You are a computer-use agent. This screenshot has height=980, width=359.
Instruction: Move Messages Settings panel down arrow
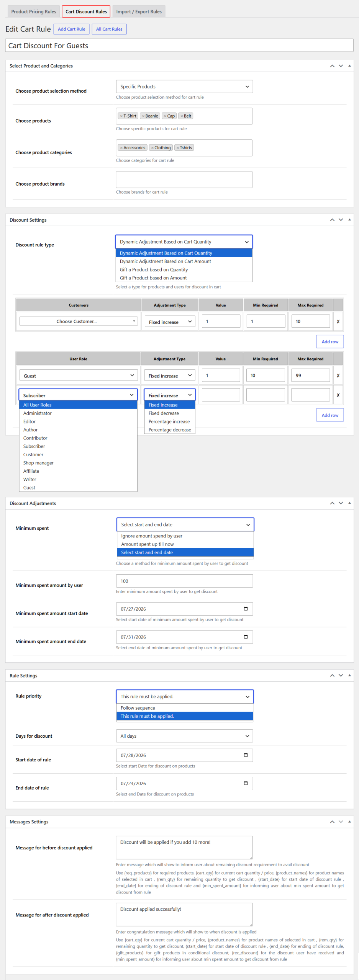pos(341,822)
